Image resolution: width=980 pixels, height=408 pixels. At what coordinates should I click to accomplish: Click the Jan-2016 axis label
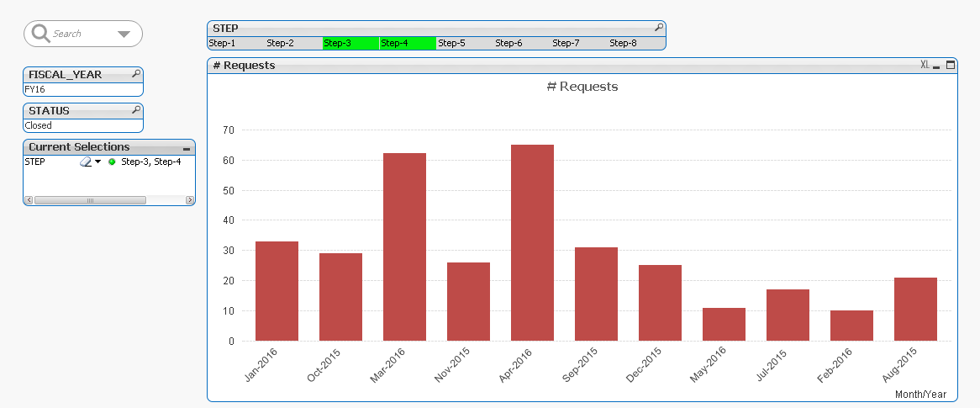click(261, 365)
